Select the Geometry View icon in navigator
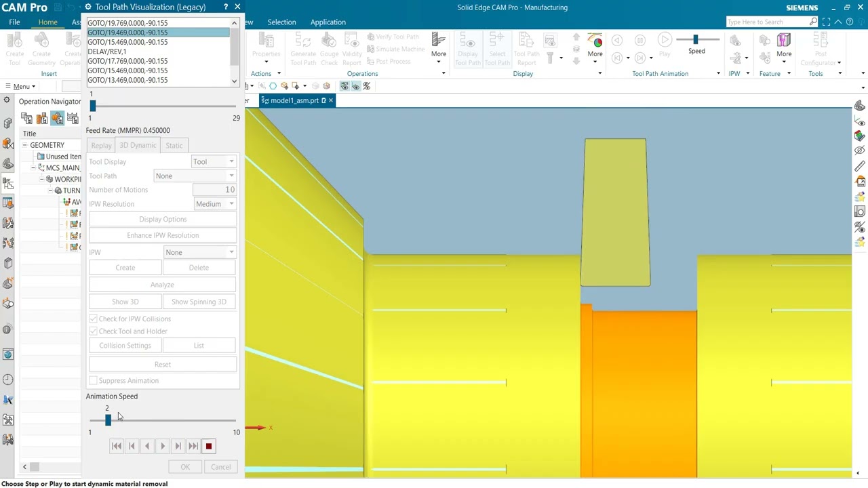The image size is (868, 488). tap(57, 119)
